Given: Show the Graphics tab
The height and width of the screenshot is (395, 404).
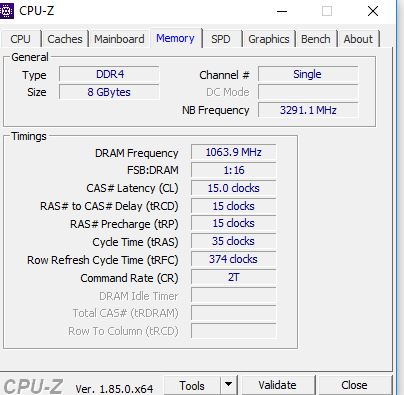Looking at the screenshot, I should [269, 39].
